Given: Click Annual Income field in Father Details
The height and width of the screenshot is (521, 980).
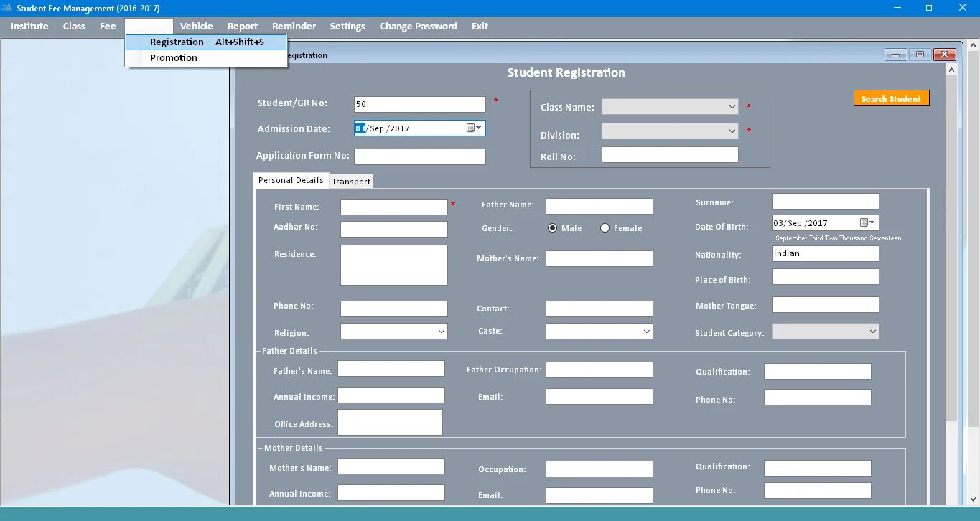Looking at the screenshot, I should 391,395.
